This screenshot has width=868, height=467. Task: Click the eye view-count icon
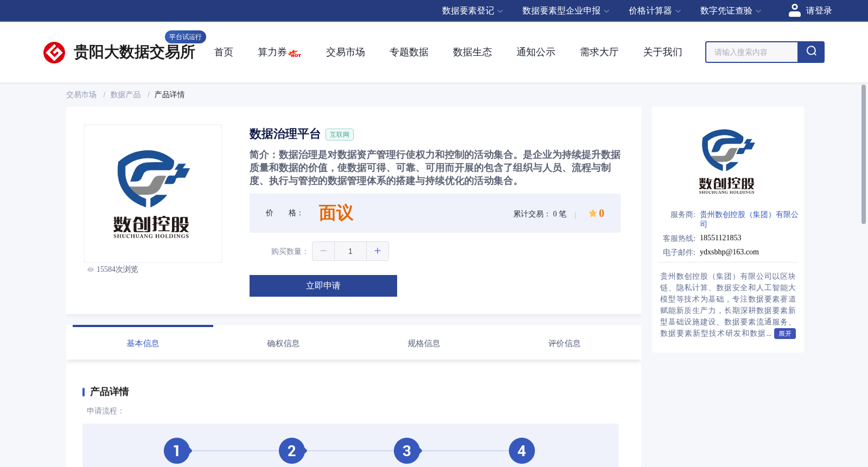click(x=91, y=270)
